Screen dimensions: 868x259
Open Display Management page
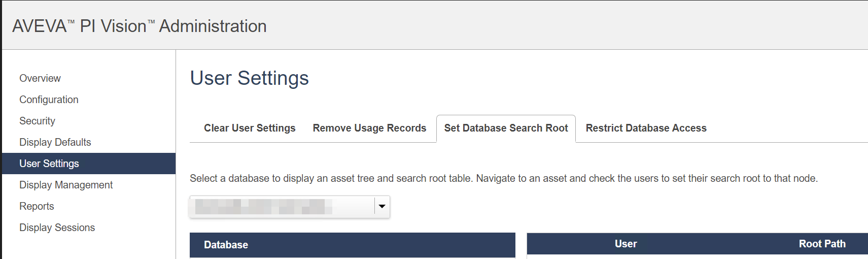[x=66, y=185]
